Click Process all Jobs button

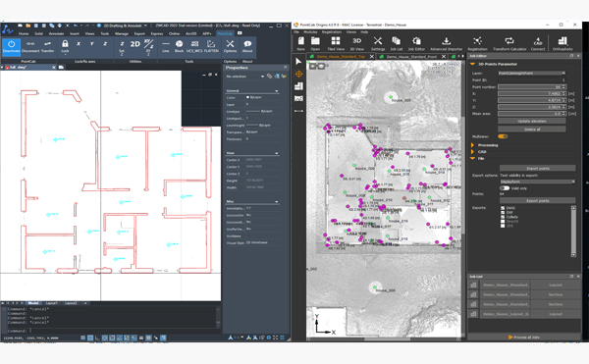point(523,337)
